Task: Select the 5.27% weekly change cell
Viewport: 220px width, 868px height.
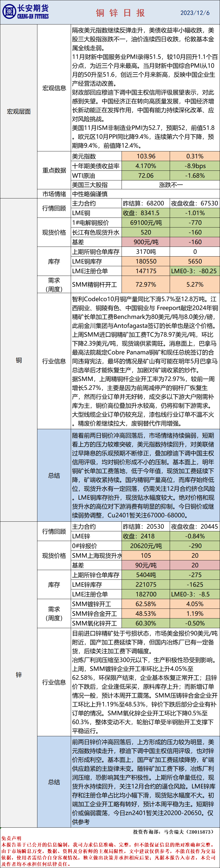Action: pyautogui.click(x=195, y=284)
